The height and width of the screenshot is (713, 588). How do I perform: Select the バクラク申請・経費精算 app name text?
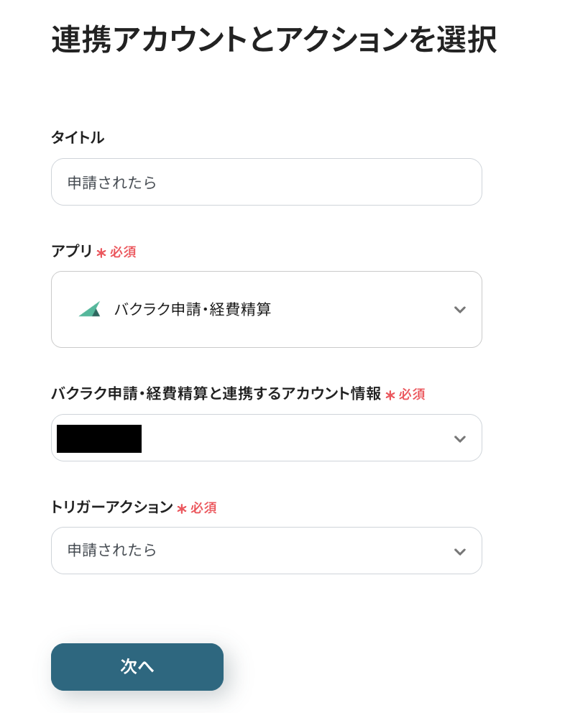tap(193, 310)
